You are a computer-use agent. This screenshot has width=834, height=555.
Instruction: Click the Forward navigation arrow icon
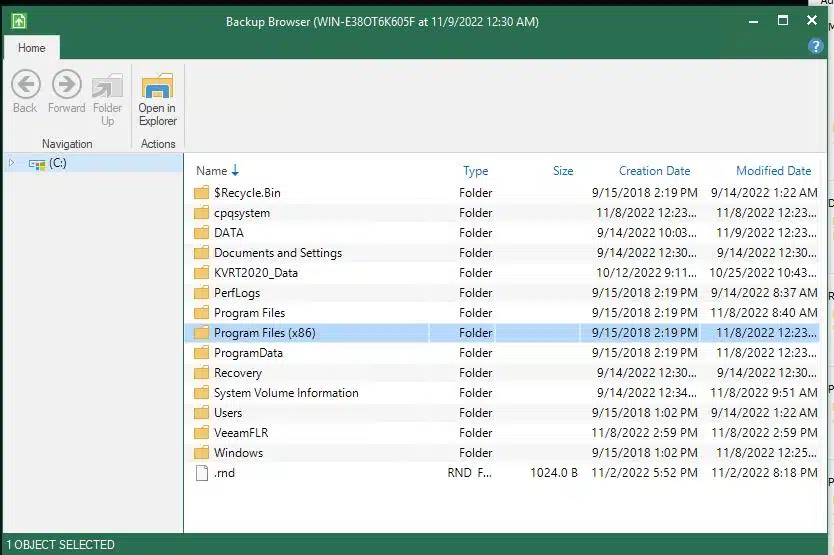coord(66,84)
